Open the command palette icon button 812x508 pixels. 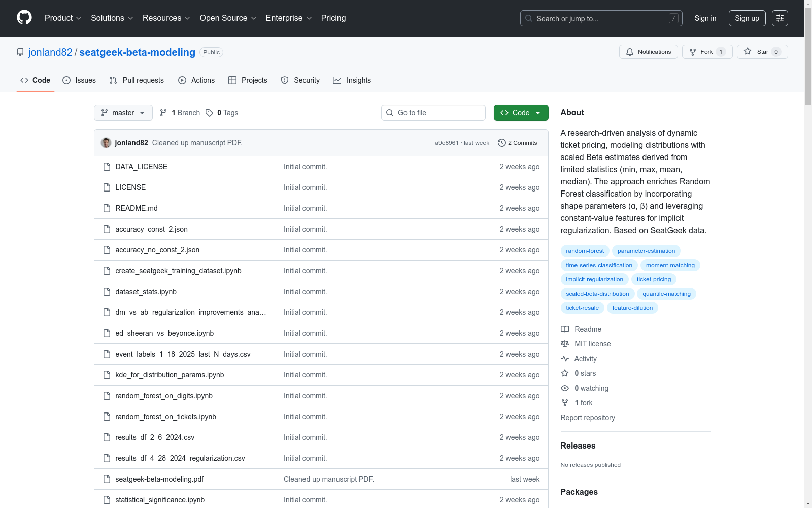coord(780,18)
